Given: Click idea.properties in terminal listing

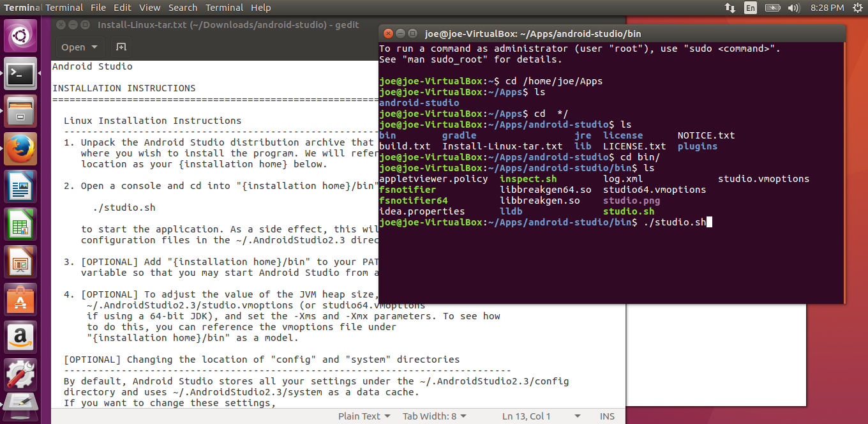Looking at the screenshot, I should tap(422, 211).
